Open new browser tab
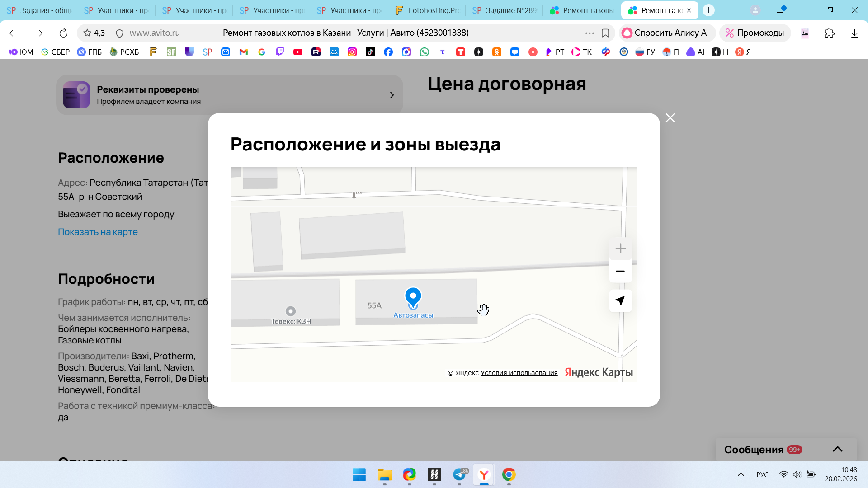The width and height of the screenshot is (868, 488). click(708, 10)
